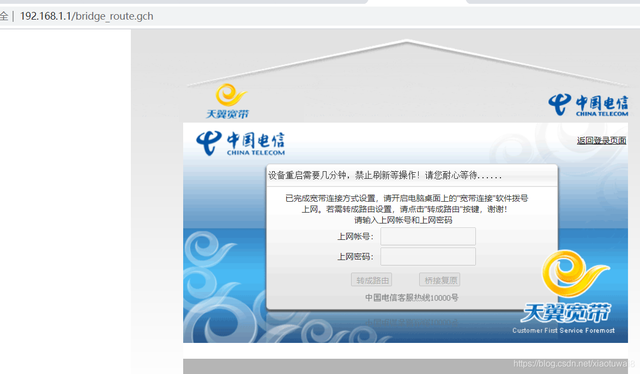This screenshot has height=374, width=640.
Task: Click the small 天翼宽带 logo in header
Action: click(x=228, y=101)
